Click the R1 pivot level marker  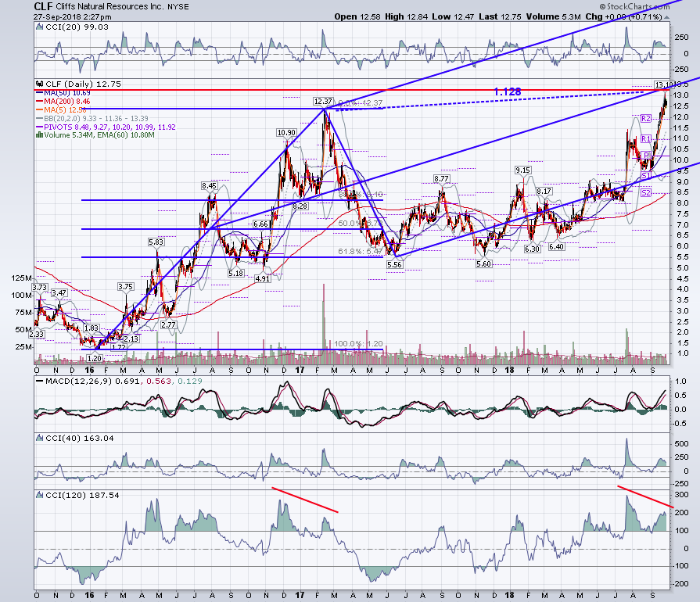coord(646,139)
